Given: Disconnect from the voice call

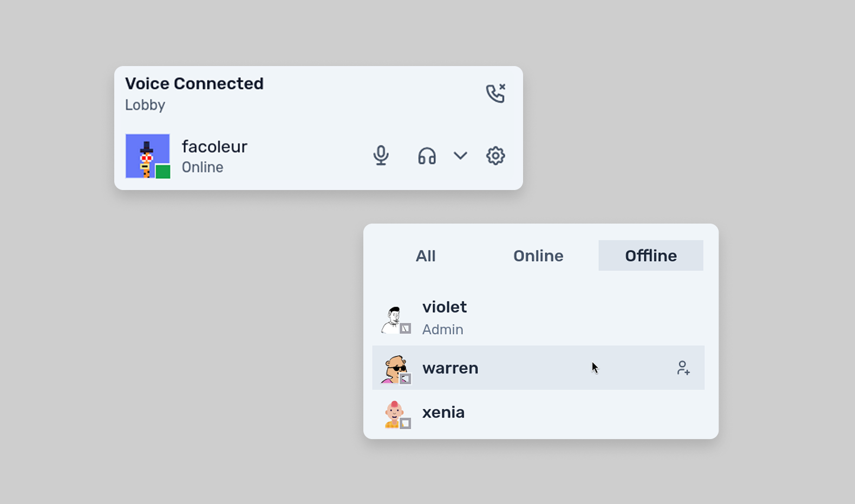Looking at the screenshot, I should pos(495,93).
